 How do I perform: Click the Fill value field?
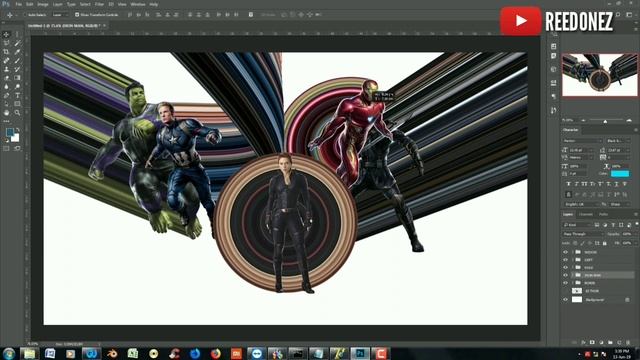point(627,243)
